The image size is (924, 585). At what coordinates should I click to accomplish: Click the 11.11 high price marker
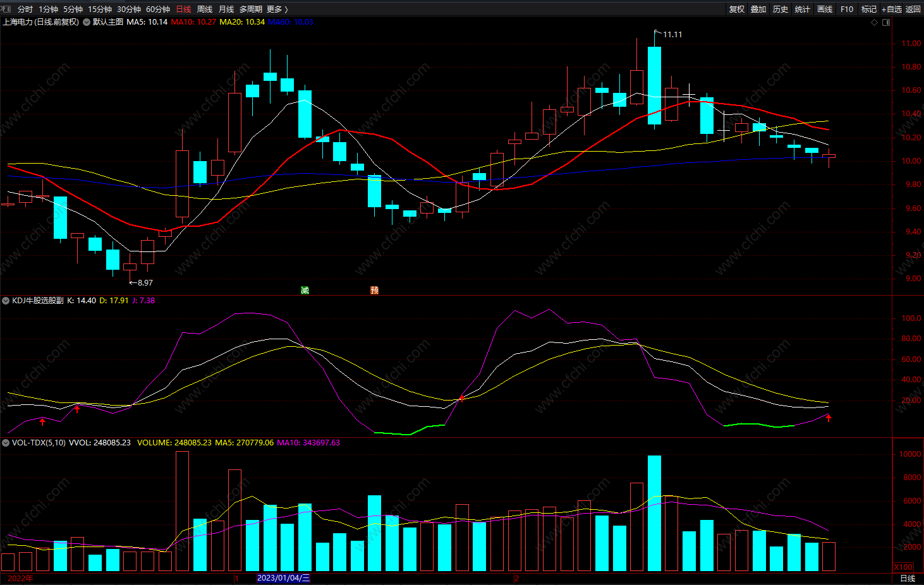click(672, 35)
